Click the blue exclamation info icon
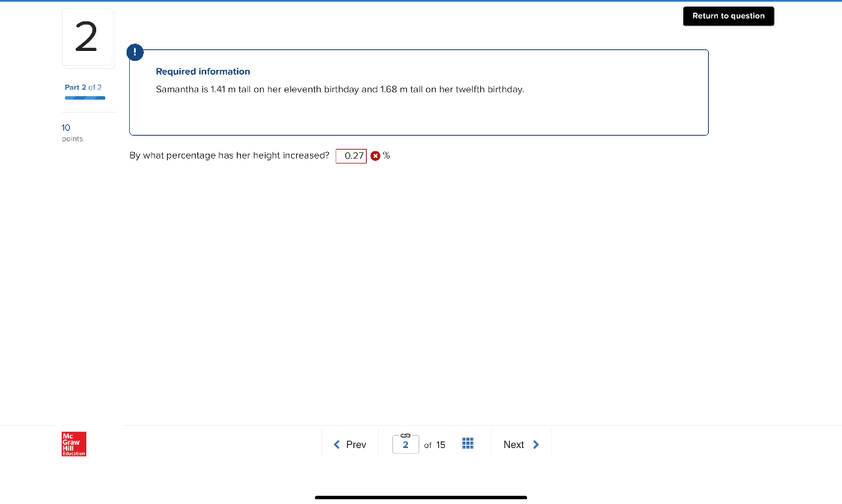 [135, 52]
